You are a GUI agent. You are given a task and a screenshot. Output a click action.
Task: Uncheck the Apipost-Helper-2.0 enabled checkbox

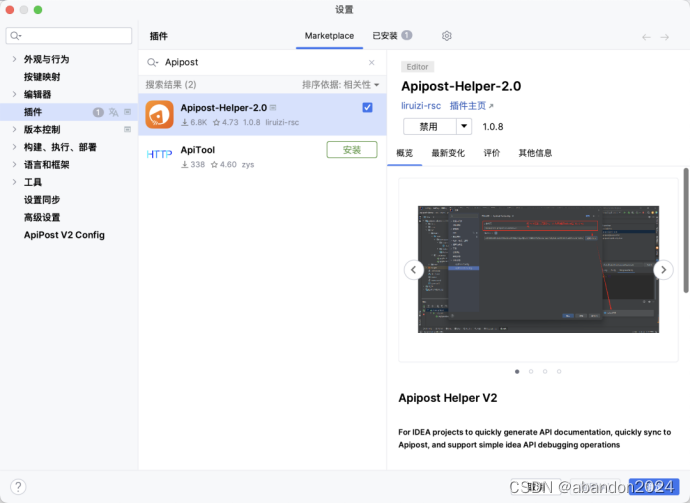coord(367,107)
